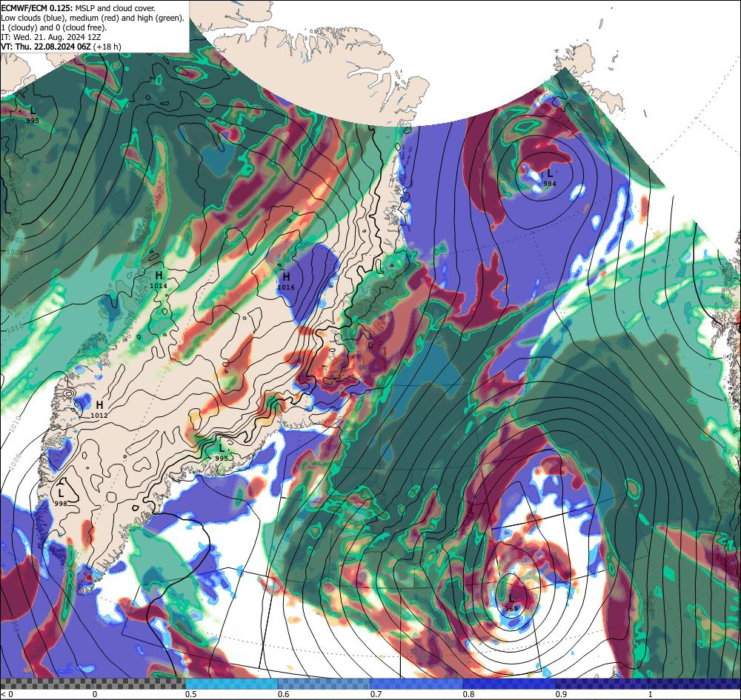Screen dimensions: 741x700
Task: Click the '0.5' scale label
Action: click(191, 694)
